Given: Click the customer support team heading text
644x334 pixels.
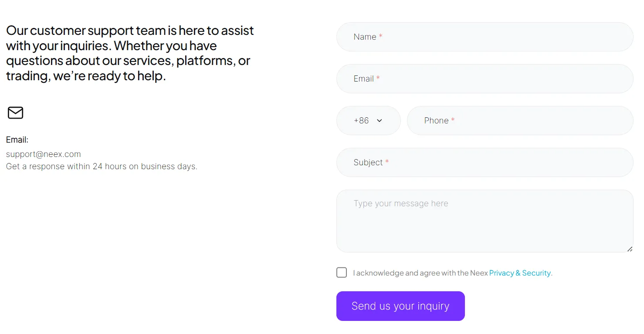Looking at the screenshot, I should click(x=130, y=53).
